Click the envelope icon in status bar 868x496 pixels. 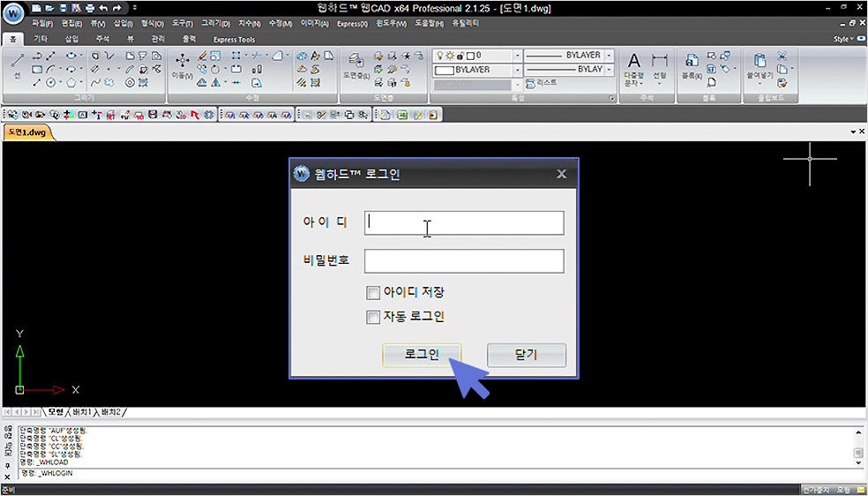860,491
